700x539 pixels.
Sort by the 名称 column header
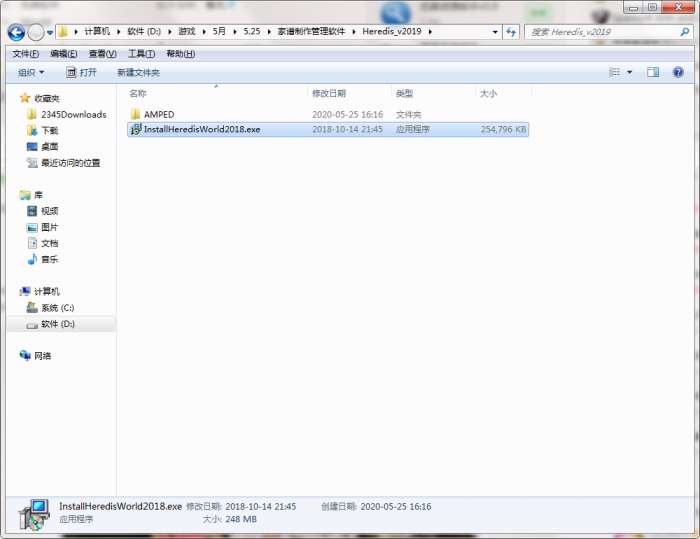(138, 93)
